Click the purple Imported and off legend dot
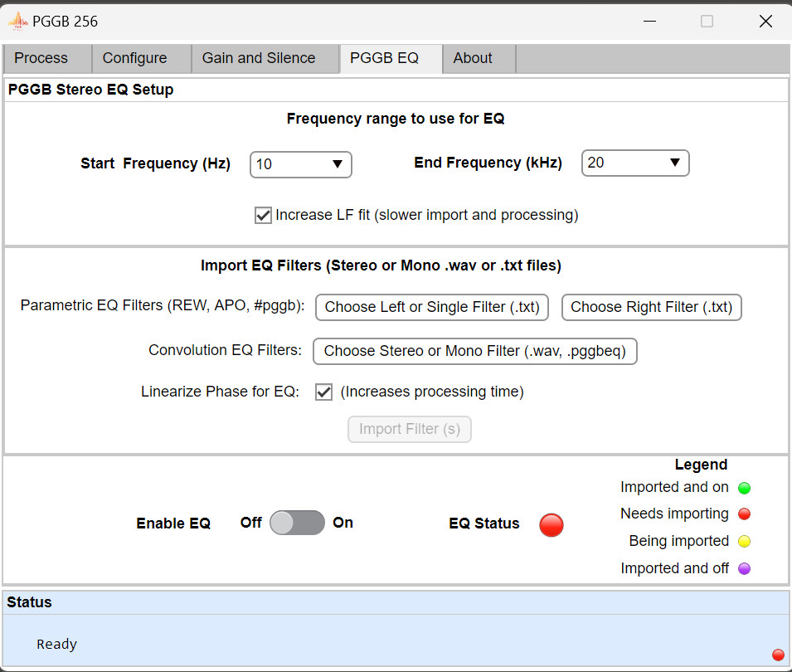This screenshot has height=672, width=792. 744,569
